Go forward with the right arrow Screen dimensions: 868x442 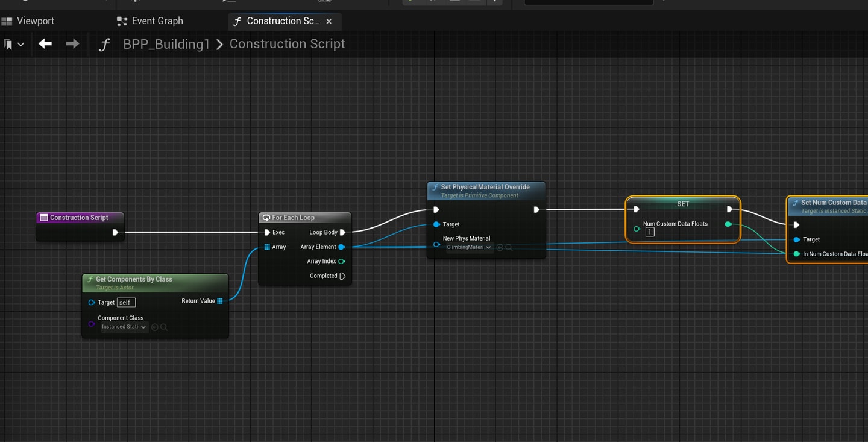coord(72,43)
